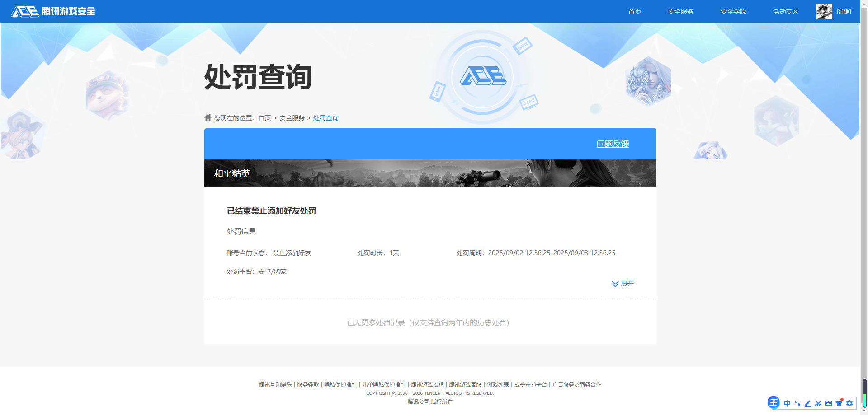The image size is (868, 415).
Task: Click the 处罚时长：1天 text
Action: click(x=378, y=253)
